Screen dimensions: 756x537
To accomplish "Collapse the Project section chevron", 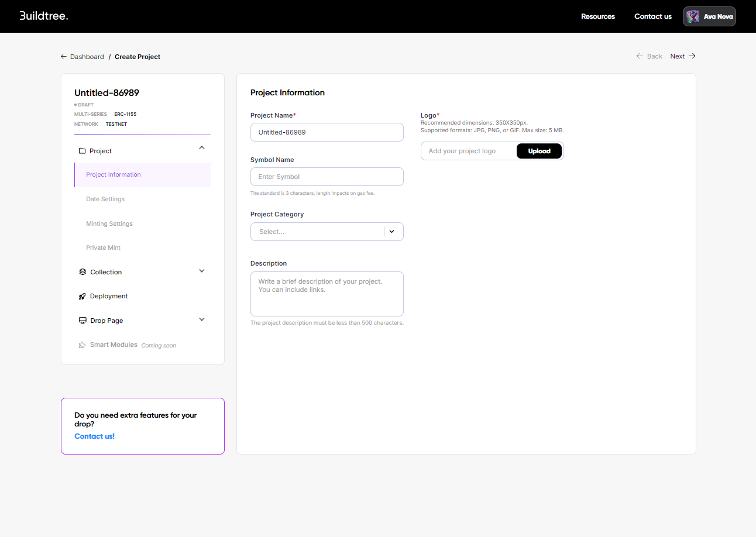I will (x=202, y=148).
